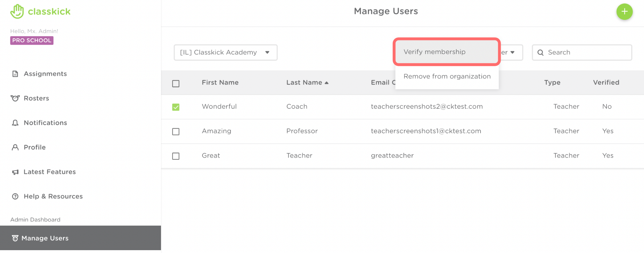Click the First Name column header

(x=220, y=83)
